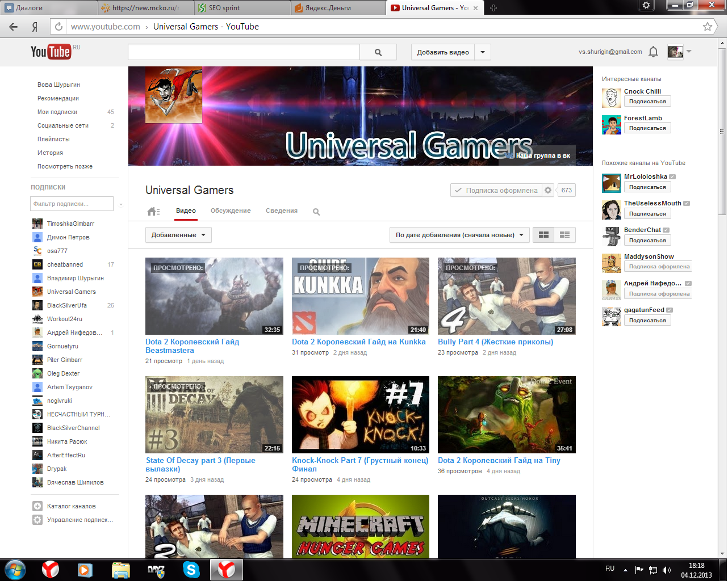Select the Сведения channel tab

(x=282, y=211)
